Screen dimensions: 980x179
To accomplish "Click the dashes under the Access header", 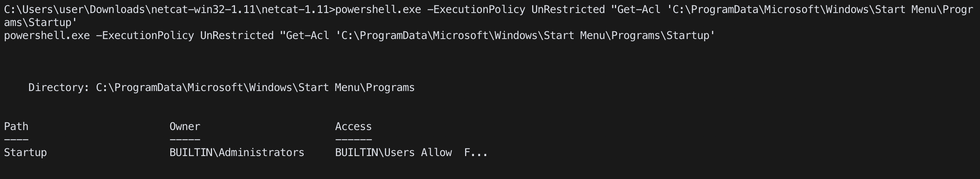I will click(354, 140).
